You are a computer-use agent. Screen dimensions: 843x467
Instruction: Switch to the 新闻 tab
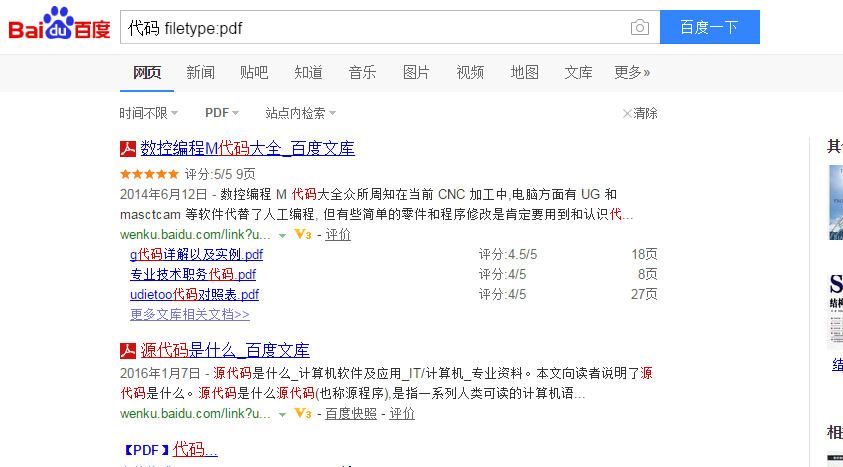coord(201,73)
